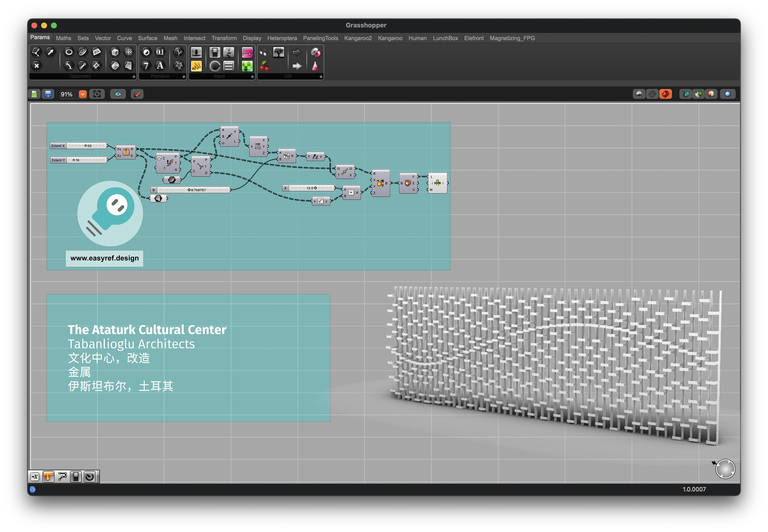
Task: Toggle wireframe preview mode button
Action: (652, 94)
